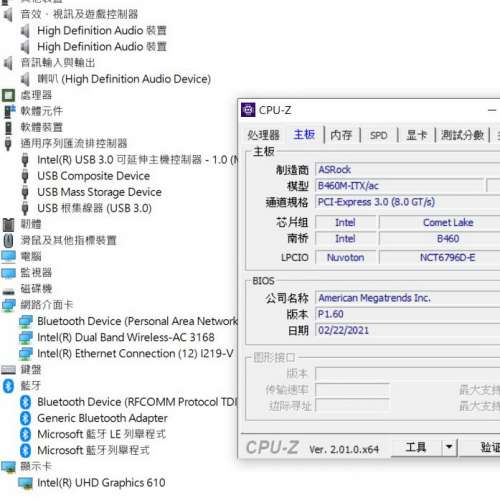Click the USB Mass Storage Device plug icon
This screenshot has height=500, width=500.
pyautogui.click(x=25, y=192)
